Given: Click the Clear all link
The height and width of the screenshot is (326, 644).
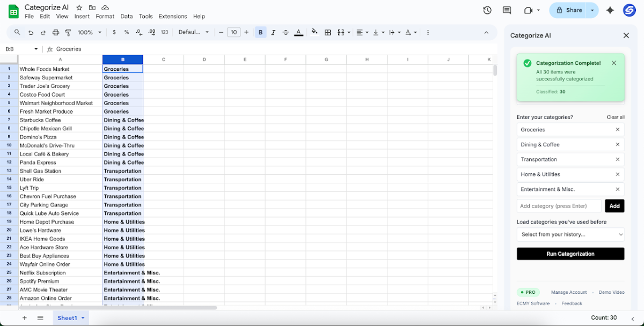Looking at the screenshot, I should pos(616,117).
